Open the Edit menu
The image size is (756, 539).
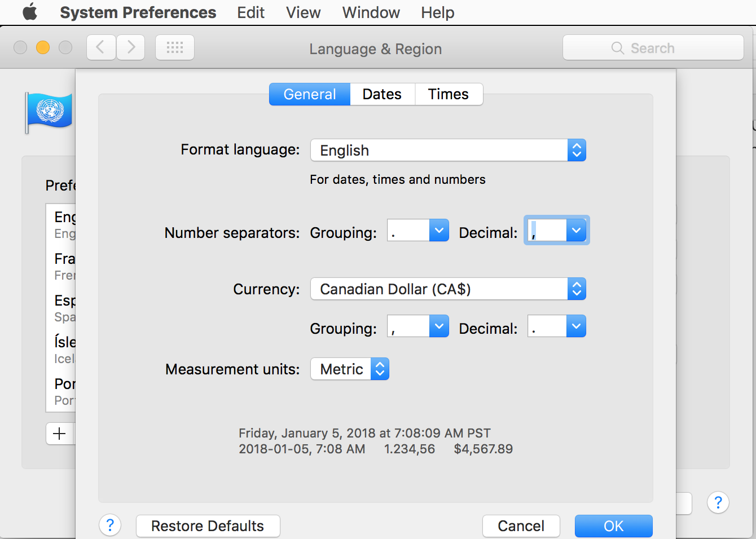tap(251, 12)
